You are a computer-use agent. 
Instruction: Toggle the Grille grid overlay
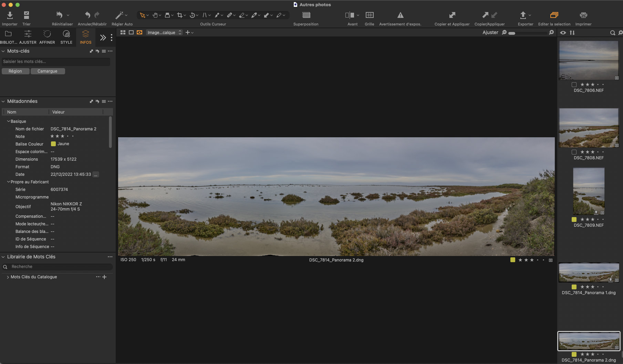point(370,15)
